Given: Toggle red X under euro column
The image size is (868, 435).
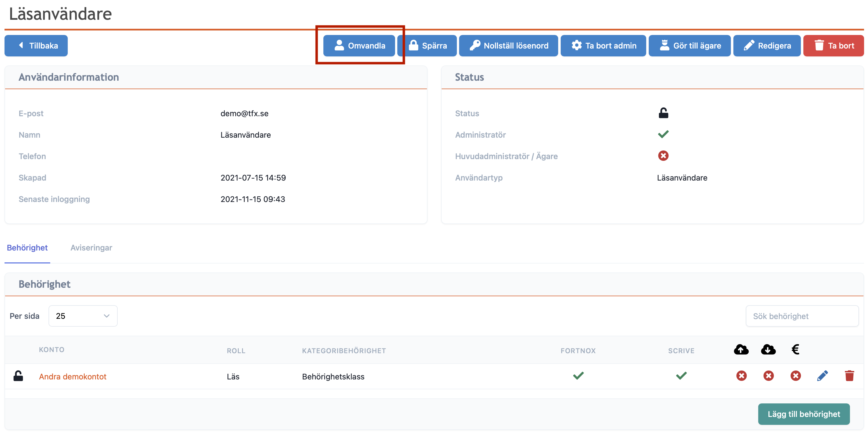Looking at the screenshot, I should coord(795,376).
